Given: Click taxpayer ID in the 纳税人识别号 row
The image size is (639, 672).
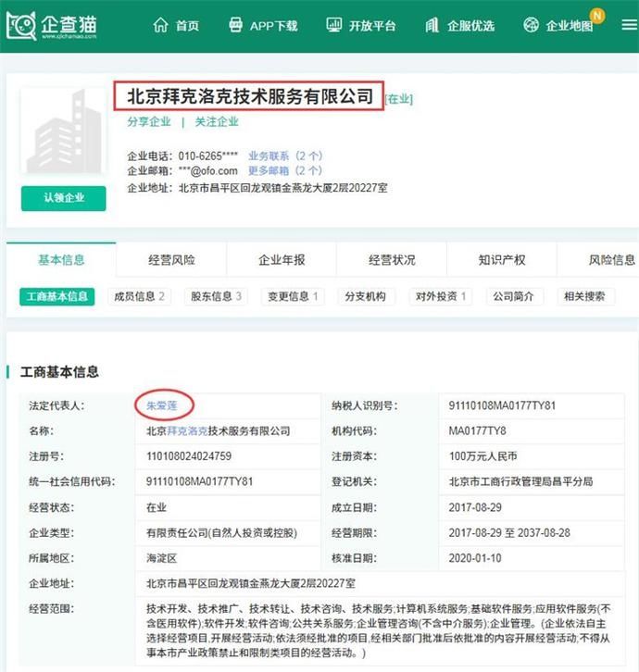Looking at the screenshot, I should tap(502, 405).
